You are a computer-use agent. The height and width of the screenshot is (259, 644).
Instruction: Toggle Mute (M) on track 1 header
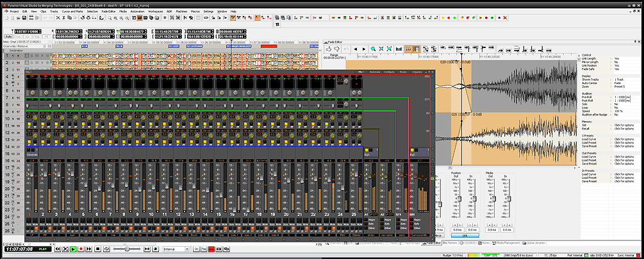[x=37, y=56]
